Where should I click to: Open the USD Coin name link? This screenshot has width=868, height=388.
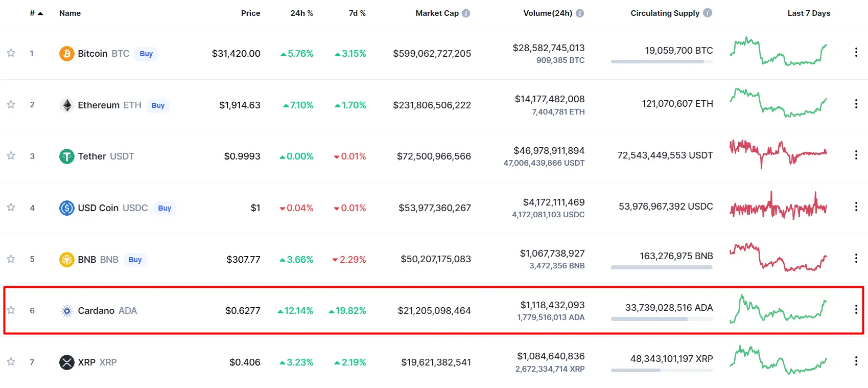(x=113, y=208)
